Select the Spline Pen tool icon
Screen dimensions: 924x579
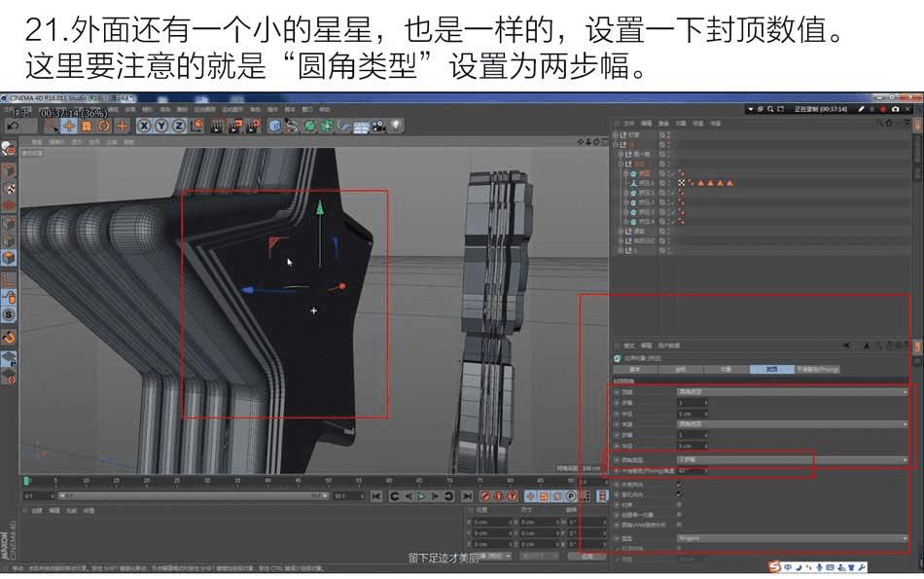292,126
